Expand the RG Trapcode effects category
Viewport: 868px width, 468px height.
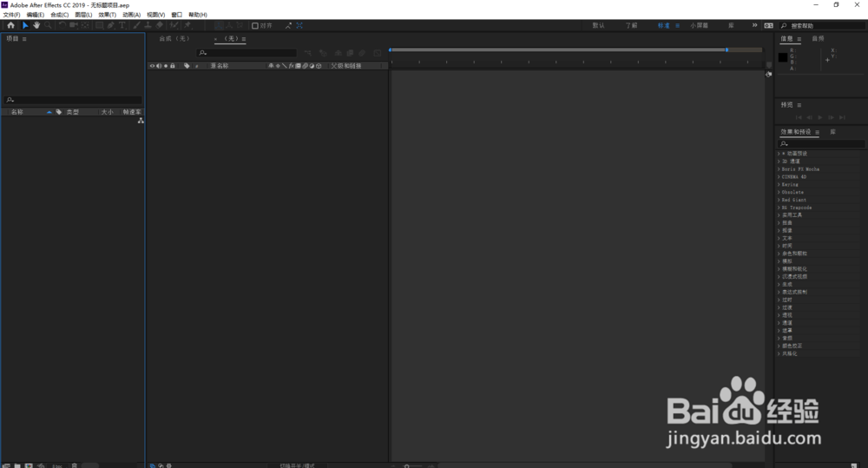point(779,208)
